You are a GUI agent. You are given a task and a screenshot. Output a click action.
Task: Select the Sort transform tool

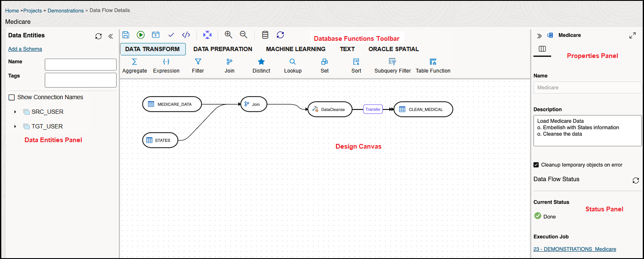click(x=356, y=65)
